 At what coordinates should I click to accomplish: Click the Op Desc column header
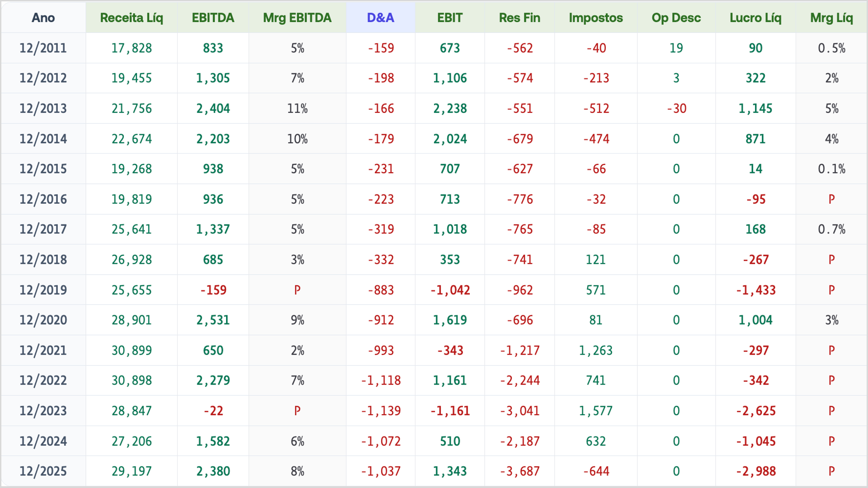pos(676,18)
